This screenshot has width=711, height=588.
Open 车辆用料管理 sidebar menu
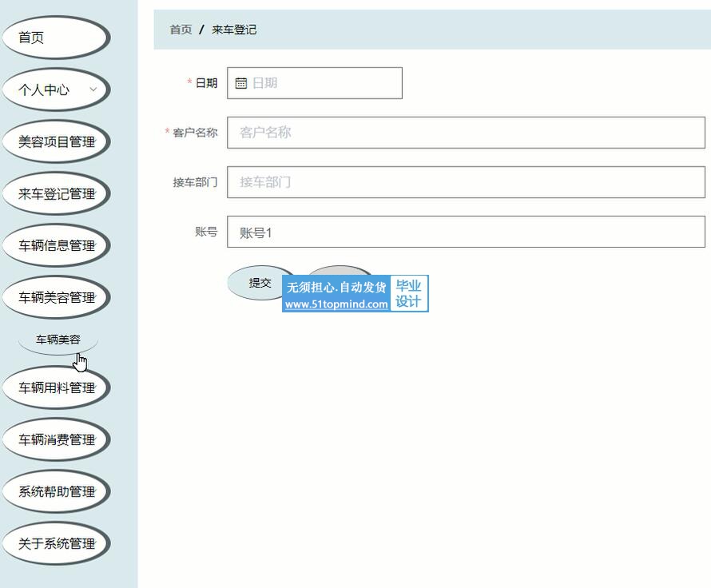(56, 387)
